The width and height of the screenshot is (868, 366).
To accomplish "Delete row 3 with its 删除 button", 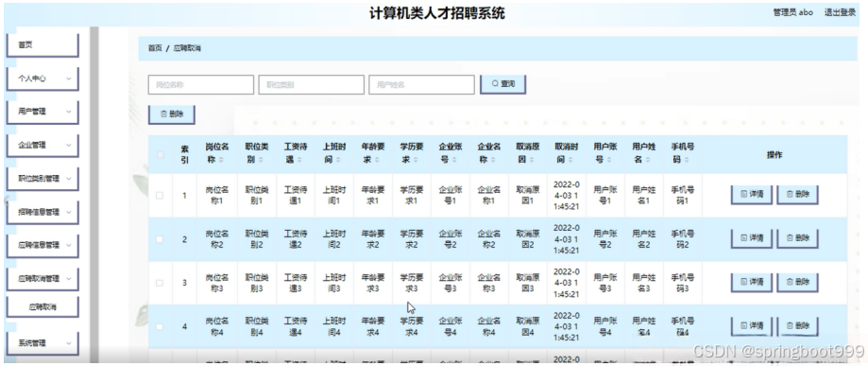I will [x=798, y=282].
